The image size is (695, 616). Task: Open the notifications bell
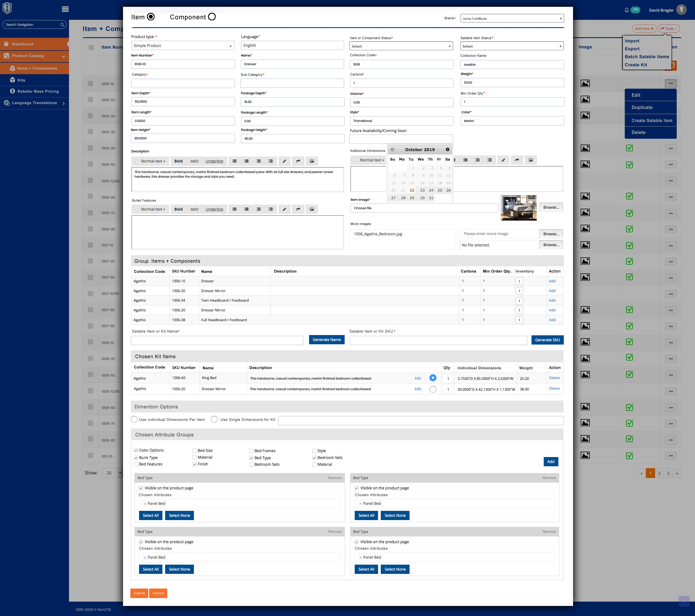click(626, 10)
